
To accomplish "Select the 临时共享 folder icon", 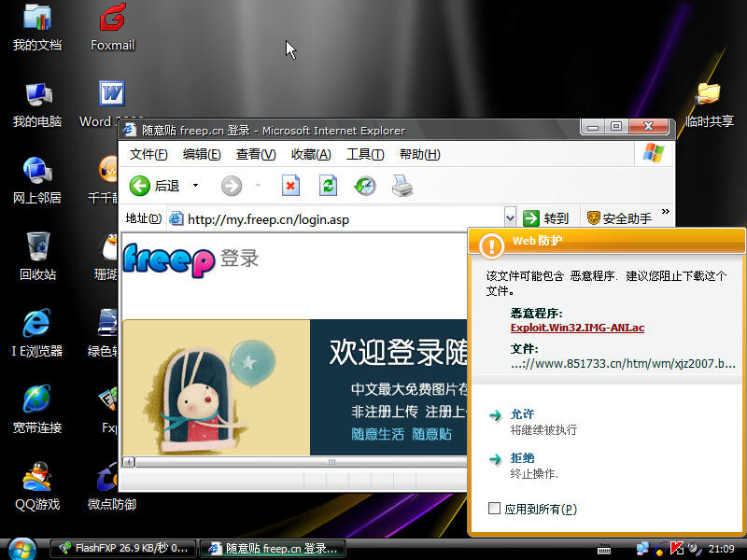I will pos(710,105).
